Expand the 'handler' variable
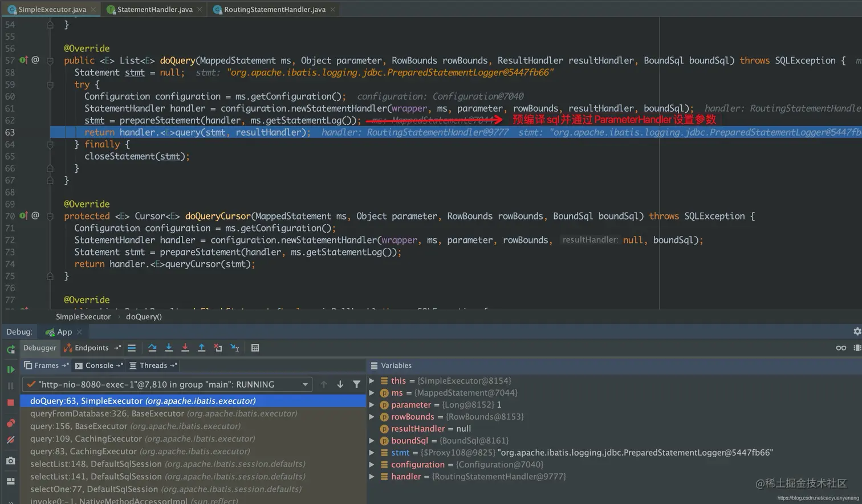862x504 pixels. click(372, 477)
